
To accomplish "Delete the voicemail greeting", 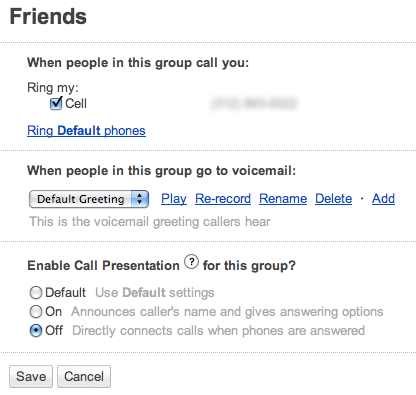I will tap(334, 199).
